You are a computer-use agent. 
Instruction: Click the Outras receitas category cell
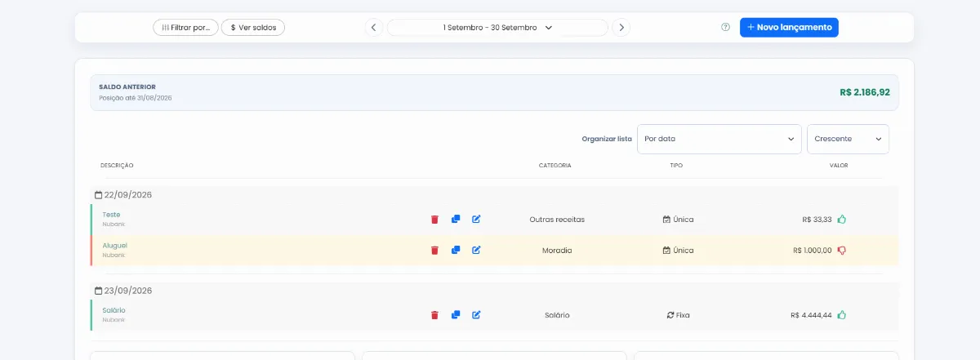(x=557, y=220)
